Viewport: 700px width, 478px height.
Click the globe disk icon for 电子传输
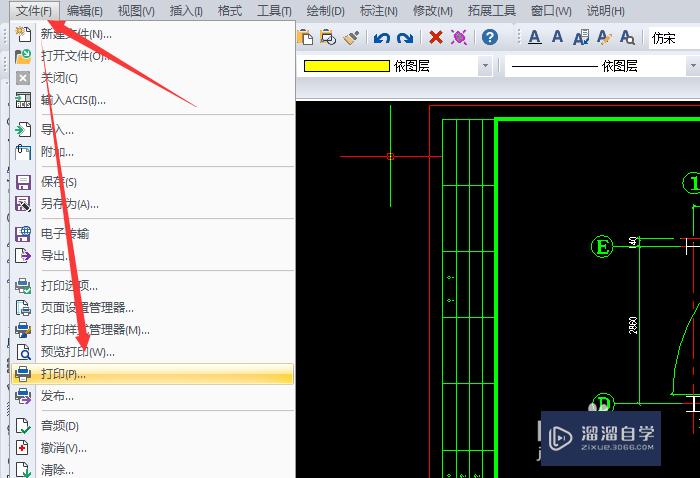click(x=23, y=234)
